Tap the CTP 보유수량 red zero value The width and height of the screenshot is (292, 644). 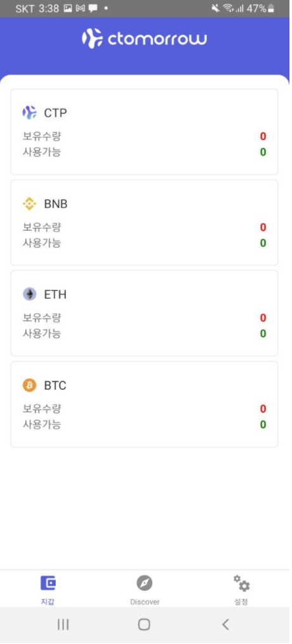(263, 136)
